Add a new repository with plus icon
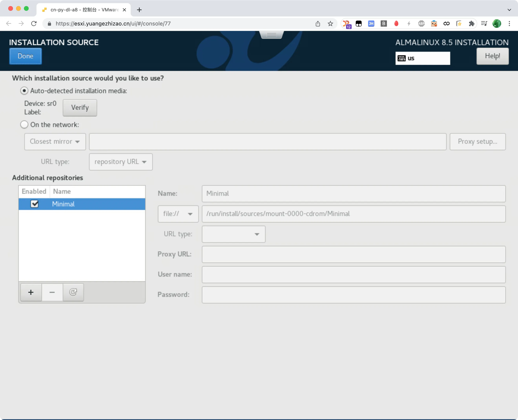 pos(31,292)
